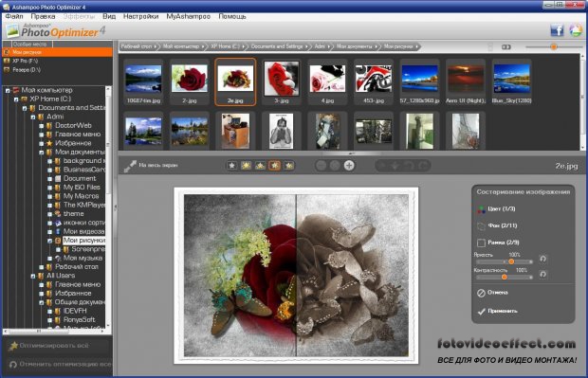Expand the Рабочий стол folder node

coord(42,267)
